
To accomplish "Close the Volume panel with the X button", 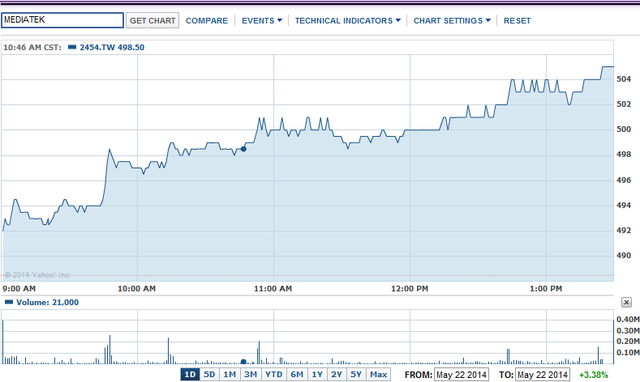I will point(626,302).
